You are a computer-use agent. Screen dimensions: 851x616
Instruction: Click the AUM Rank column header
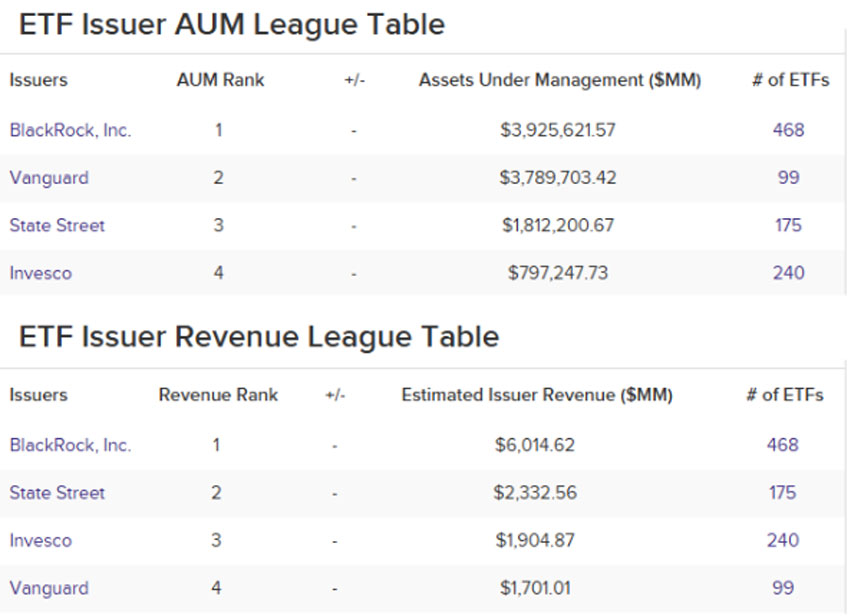pyautogui.click(x=220, y=81)
